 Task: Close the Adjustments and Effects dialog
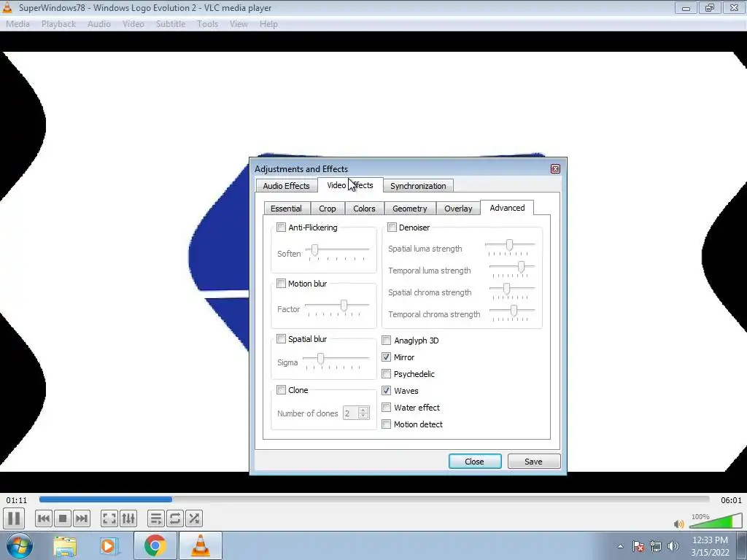(555, 168)
